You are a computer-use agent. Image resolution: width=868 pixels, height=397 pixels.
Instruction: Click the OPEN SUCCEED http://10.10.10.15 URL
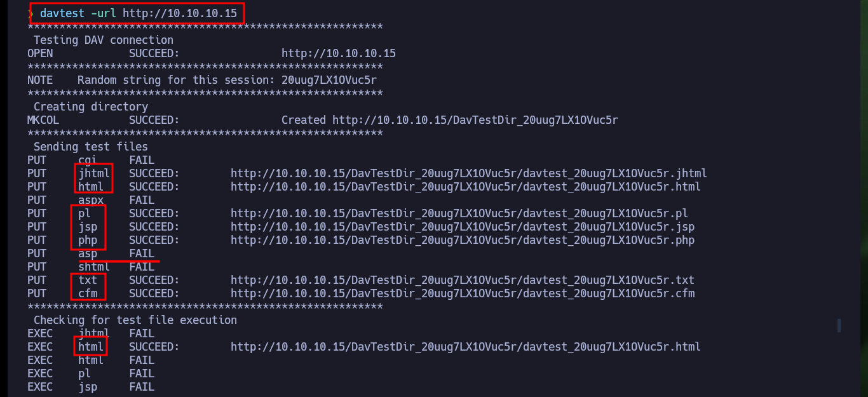(339, 53)
